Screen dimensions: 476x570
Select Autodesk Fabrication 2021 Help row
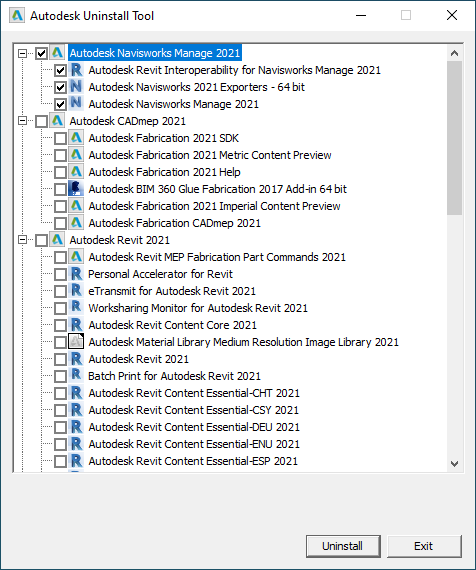[164, 172]
